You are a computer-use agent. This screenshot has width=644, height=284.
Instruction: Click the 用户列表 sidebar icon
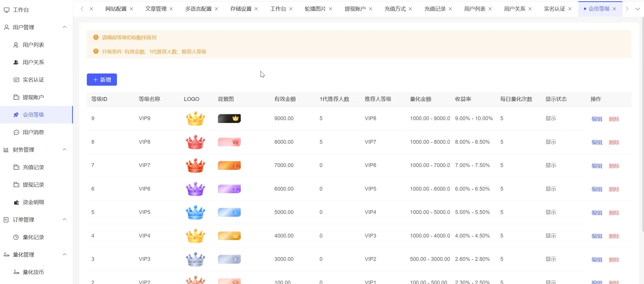point(16,45)
